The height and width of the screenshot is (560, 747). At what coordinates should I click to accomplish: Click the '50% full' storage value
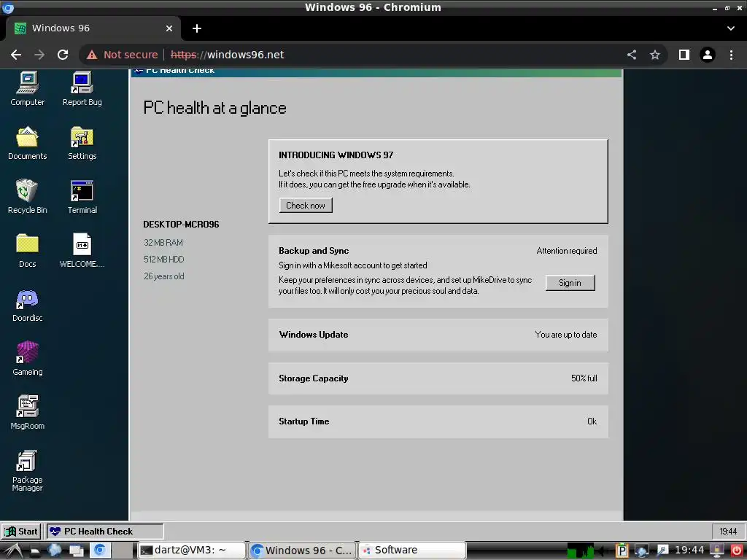tap(584, 378)
